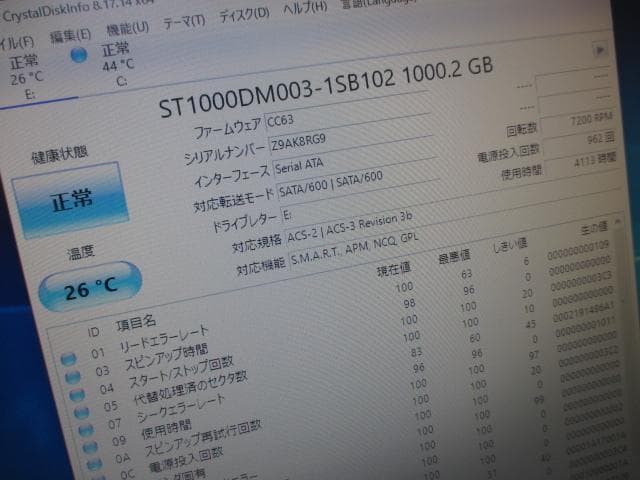Click the disk title ST1000DM003-1SB102 1000.2 GB
The height and width of the screenshot is (480, 640).
pyautogui.click(x=326, y=87)
